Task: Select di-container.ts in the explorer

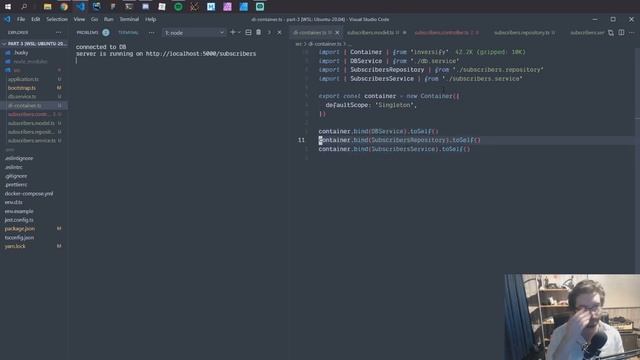Action: pyautogui.click(x=24, y=105)
